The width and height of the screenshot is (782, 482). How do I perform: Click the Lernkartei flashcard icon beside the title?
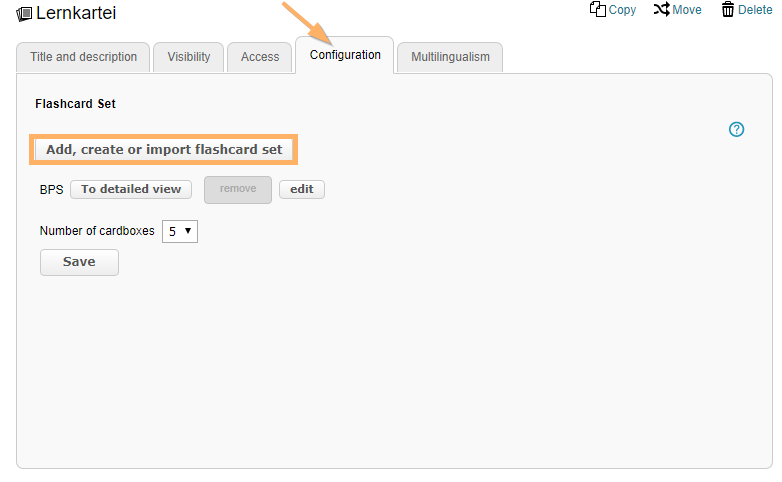pyautogui.click(x=25, y=14)
